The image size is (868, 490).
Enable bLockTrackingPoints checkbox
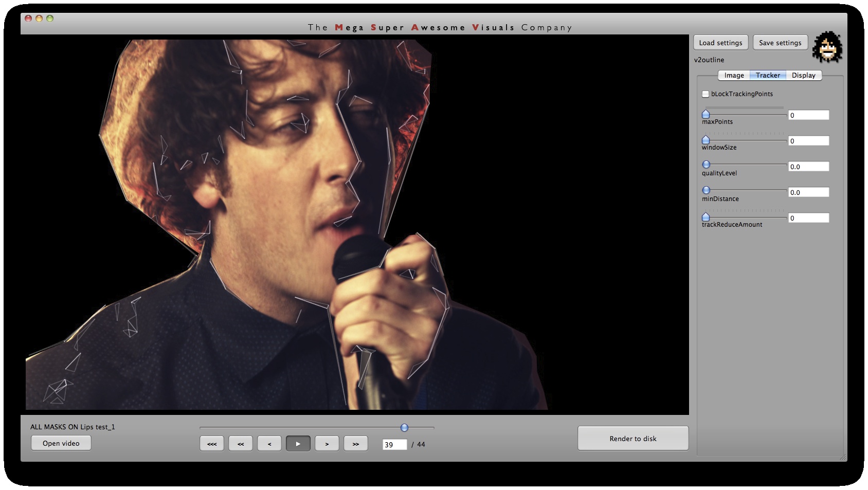coord(706,94)
